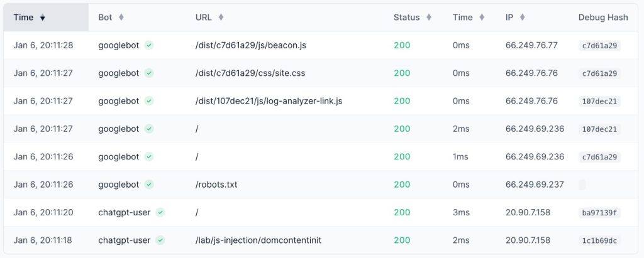Select IP address 66.249.69.237
644x258 pixels.
535,185
